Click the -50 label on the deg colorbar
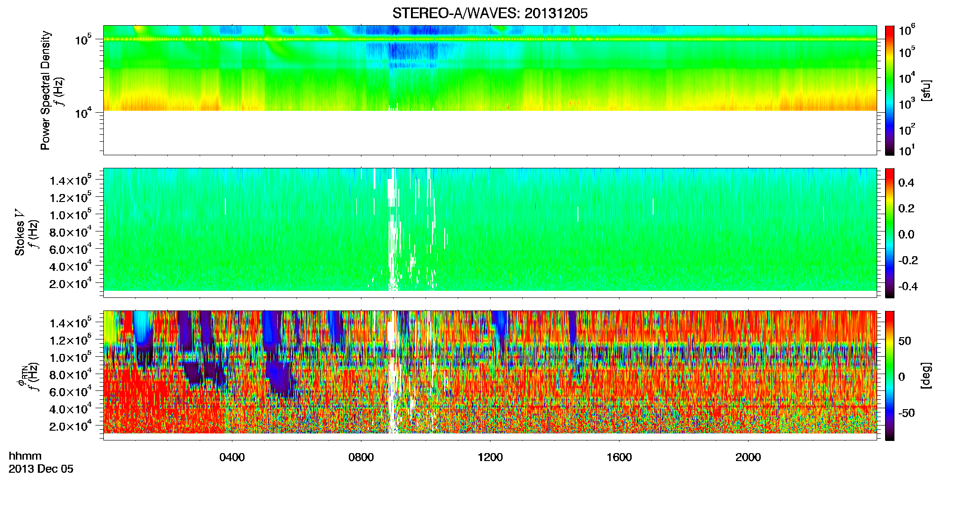 click(x=907, y=413)
